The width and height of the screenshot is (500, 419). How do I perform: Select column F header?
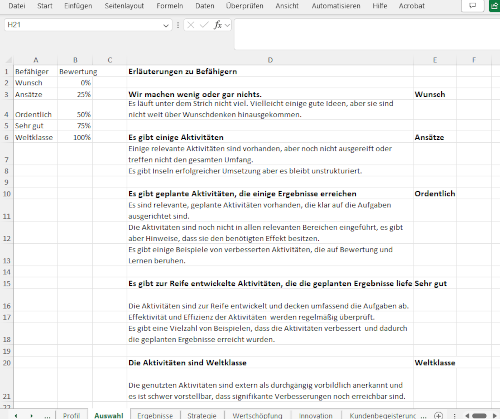(474, 60)
